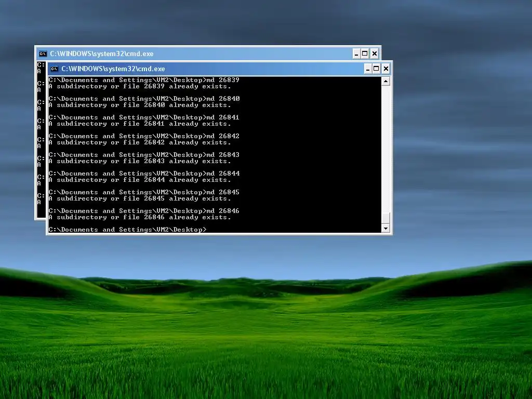
Task: Click 'file 26845 already exists' message
Action: point(139,198)
